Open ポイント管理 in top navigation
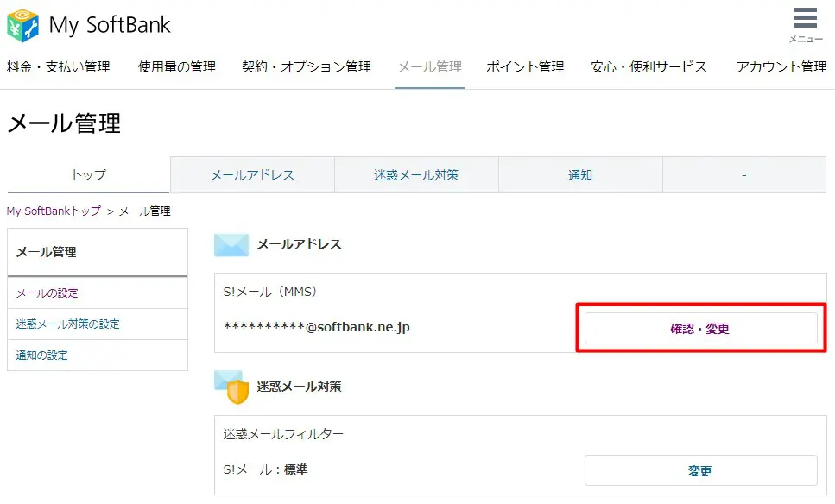835x504 pixels. click(x=525, y=67)
